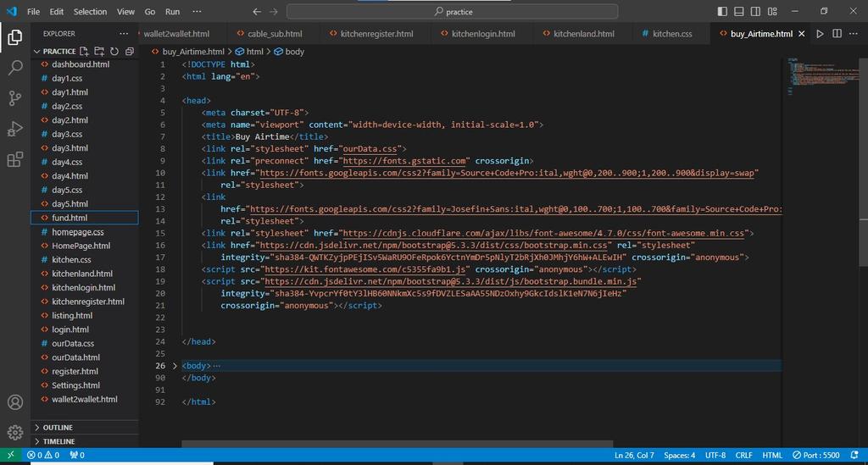The width and height of the screenshot is (868, 465).
Task: Open Run and Debug view
Action: 15,129
